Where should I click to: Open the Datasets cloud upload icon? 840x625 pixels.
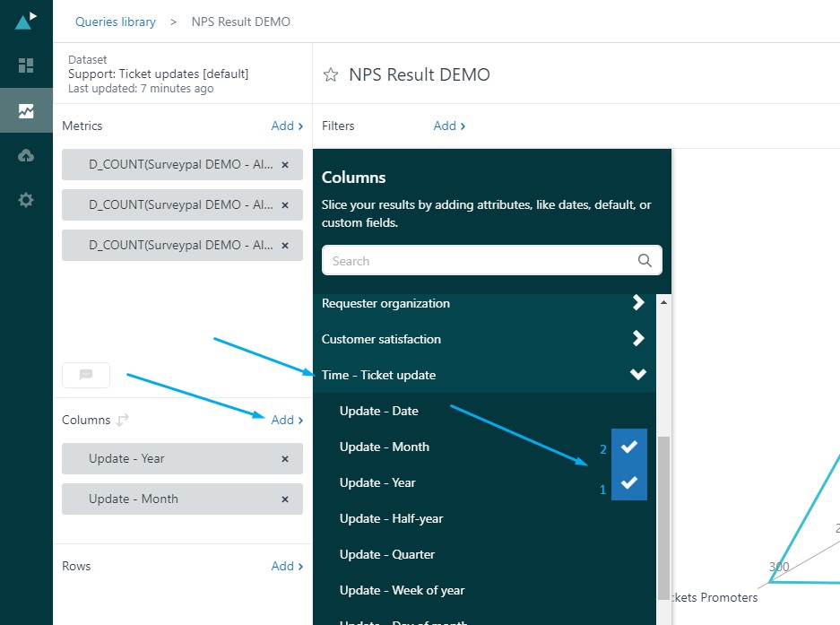coord(26,155)
